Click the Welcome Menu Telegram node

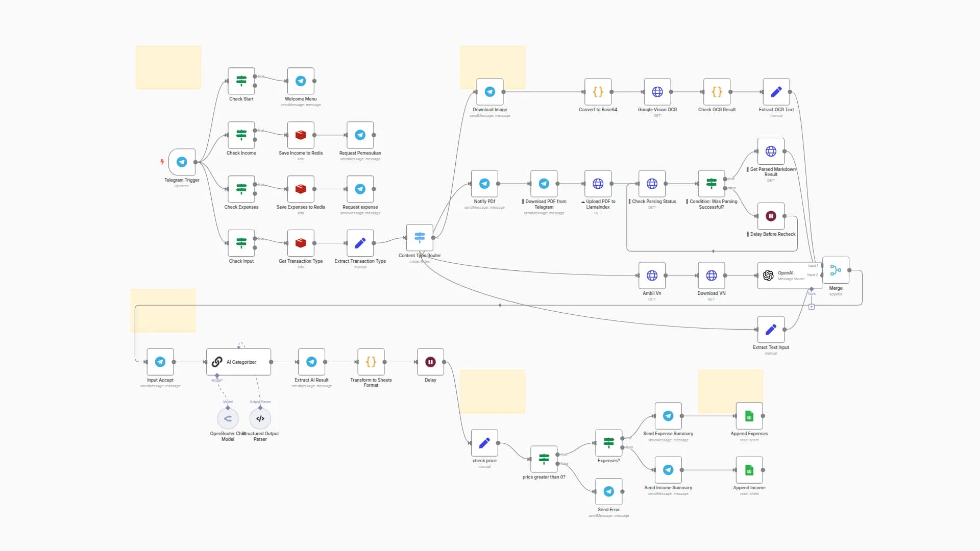click(301, 81)
